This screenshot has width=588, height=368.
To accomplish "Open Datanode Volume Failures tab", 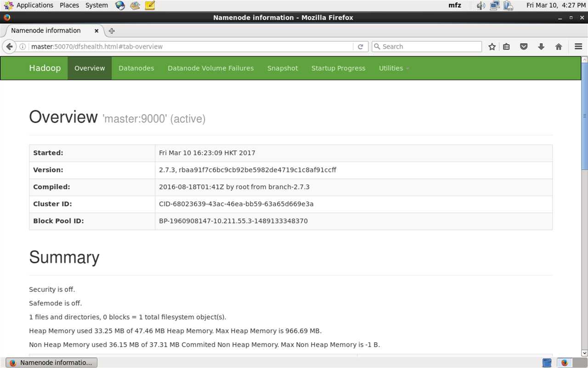I will pyautogui.click(x=210, y=68).
